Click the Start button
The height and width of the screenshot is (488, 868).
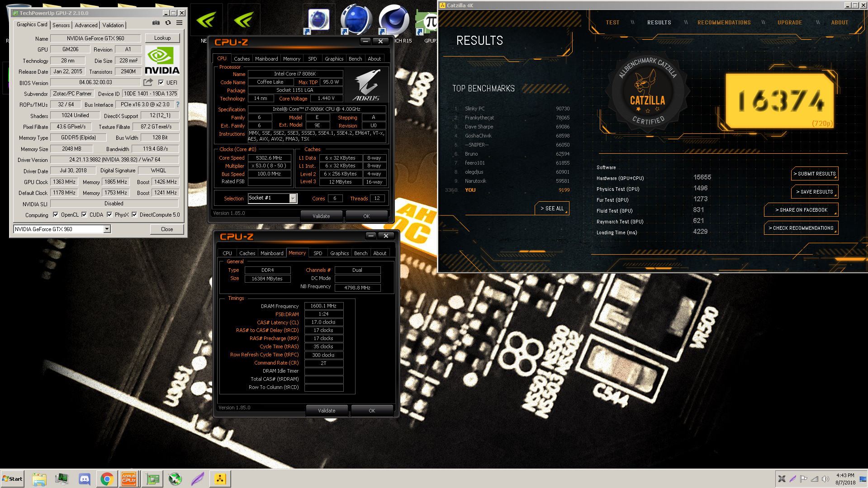pyautogui.click(x=13, y=479)
